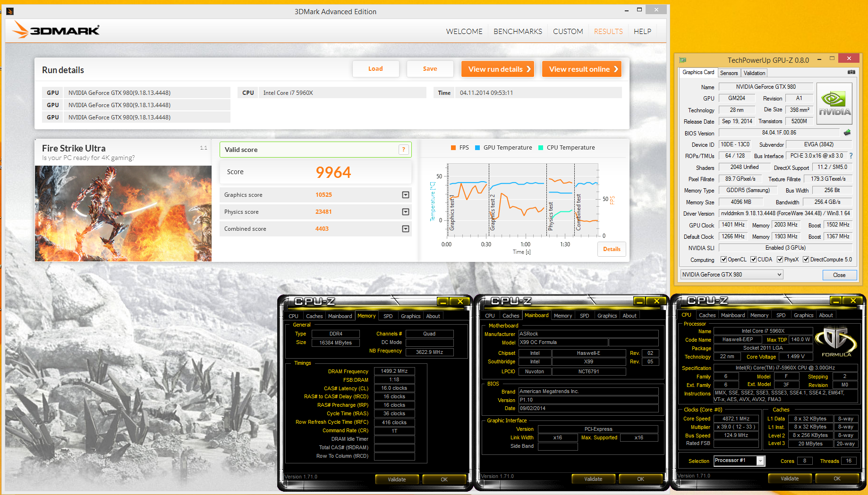Click the overall score value 9964
This screenshot has width=868, height=495.
(x=333, y=172)
